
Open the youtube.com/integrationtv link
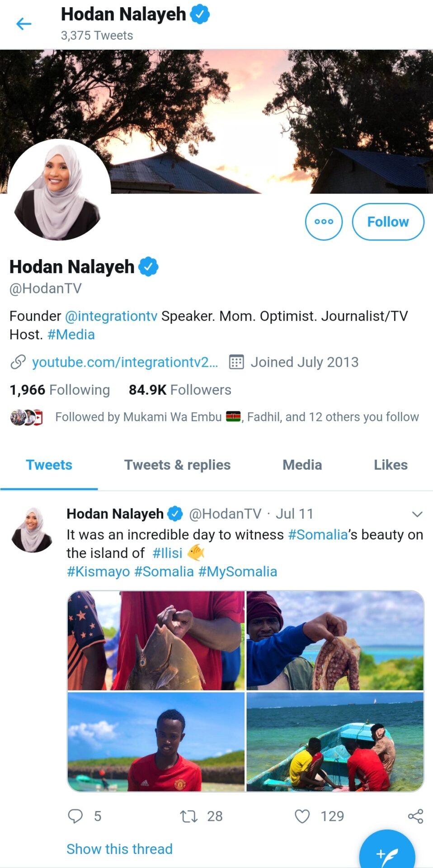pos(125,362)
